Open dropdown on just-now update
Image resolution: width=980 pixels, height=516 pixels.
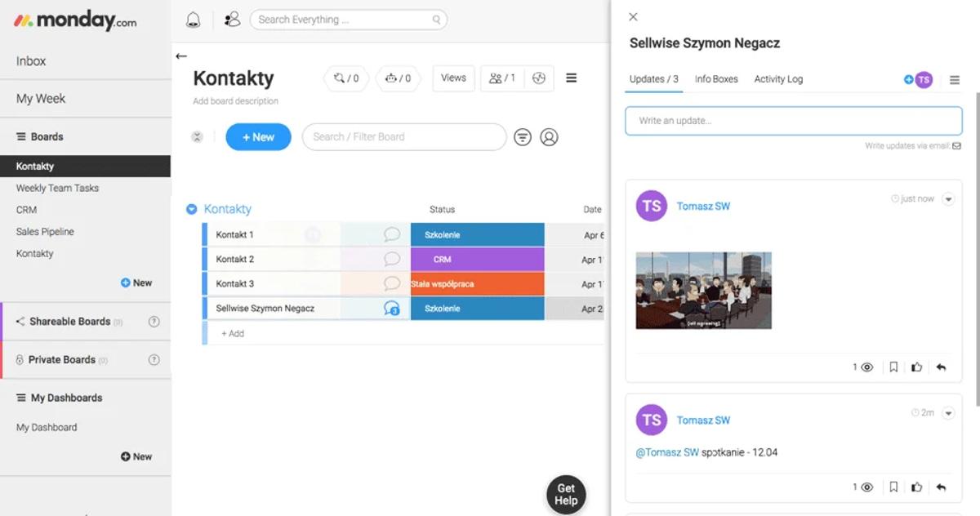click(948, 199)
